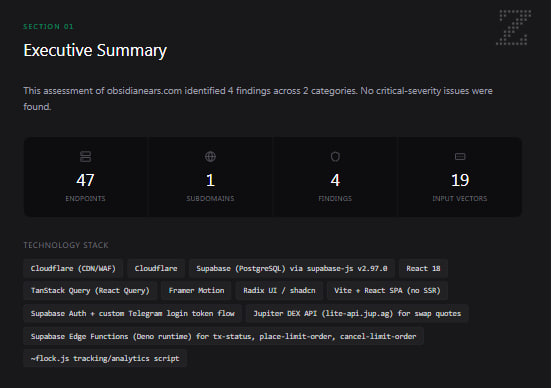Select the Jupiter DEX API tag
This screenshot has height=388, width=551.
point(357,313)
